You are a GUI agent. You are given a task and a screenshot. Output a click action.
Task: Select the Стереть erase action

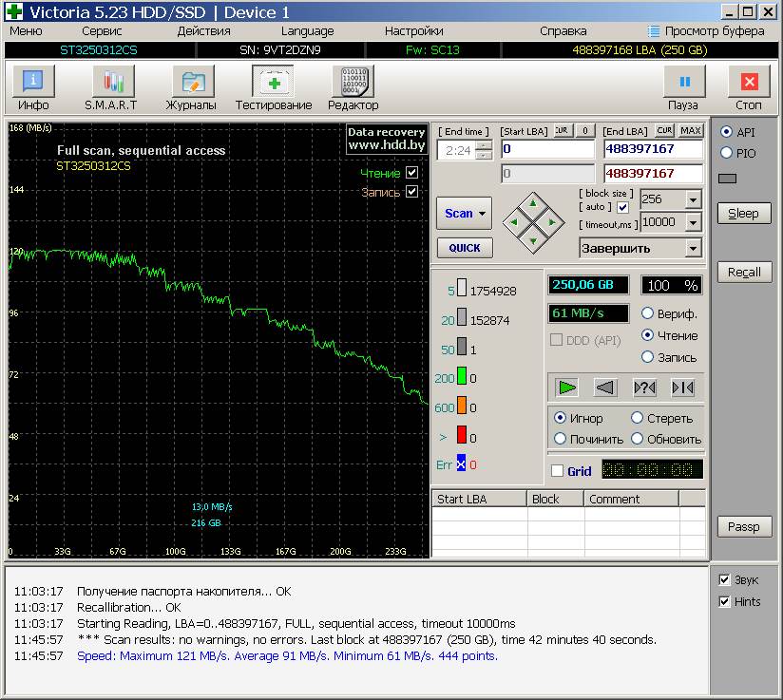tap(637, 418)
